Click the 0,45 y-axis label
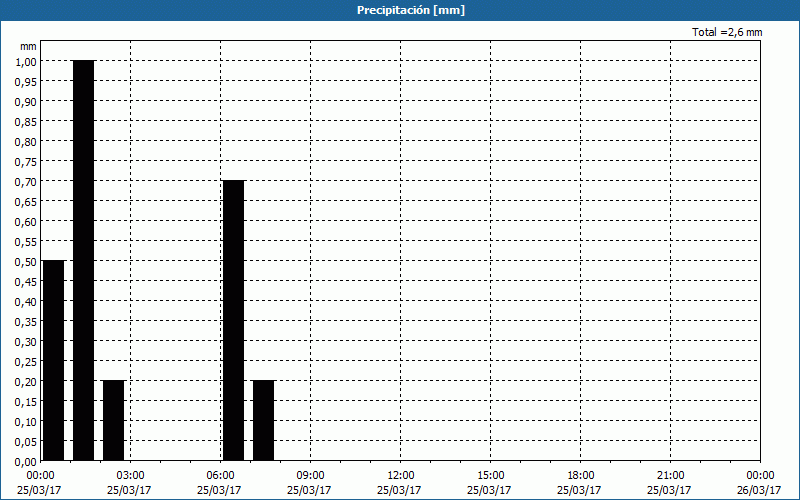 [x=26, y=281]
